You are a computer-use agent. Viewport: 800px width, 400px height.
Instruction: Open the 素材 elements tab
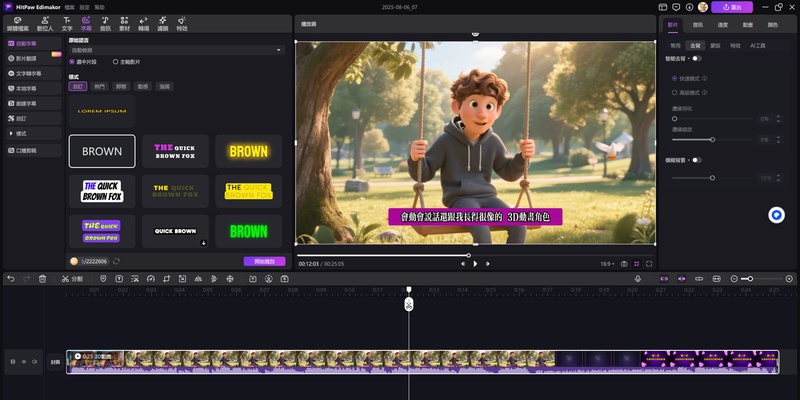pos(124,24)
